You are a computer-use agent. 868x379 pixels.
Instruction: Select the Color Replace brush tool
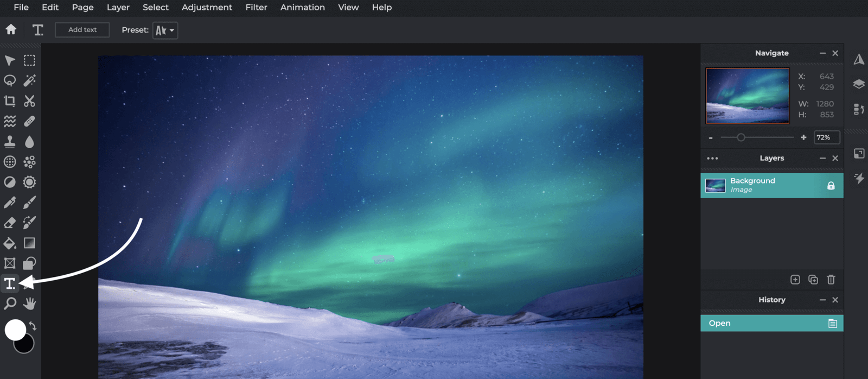pos(29,223)
